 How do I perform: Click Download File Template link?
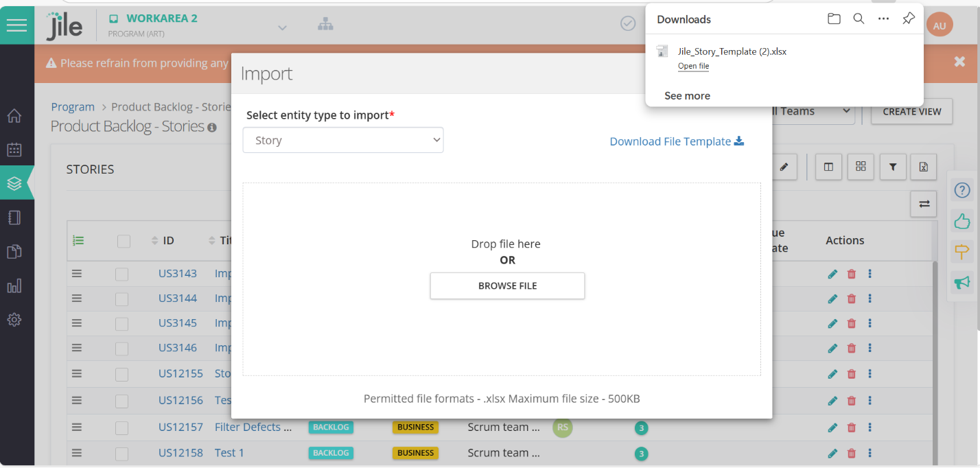coord(676,141)
